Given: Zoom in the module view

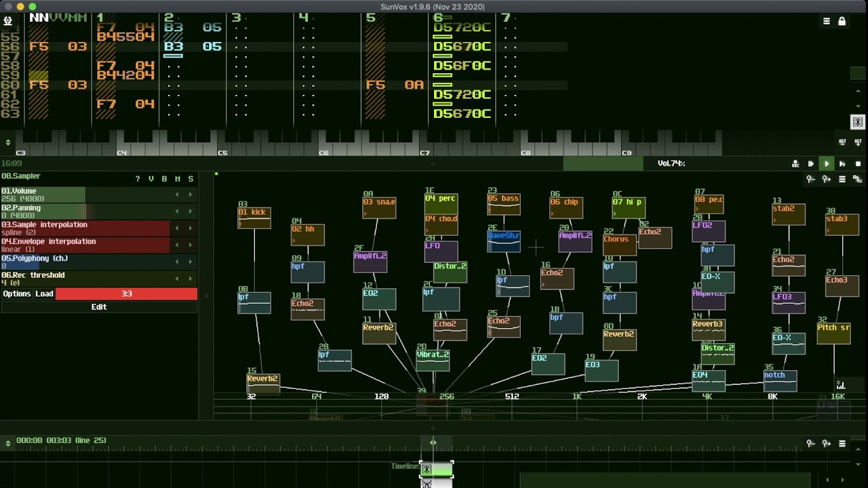Looking at the screenshot, I should [x=826, y=179].
